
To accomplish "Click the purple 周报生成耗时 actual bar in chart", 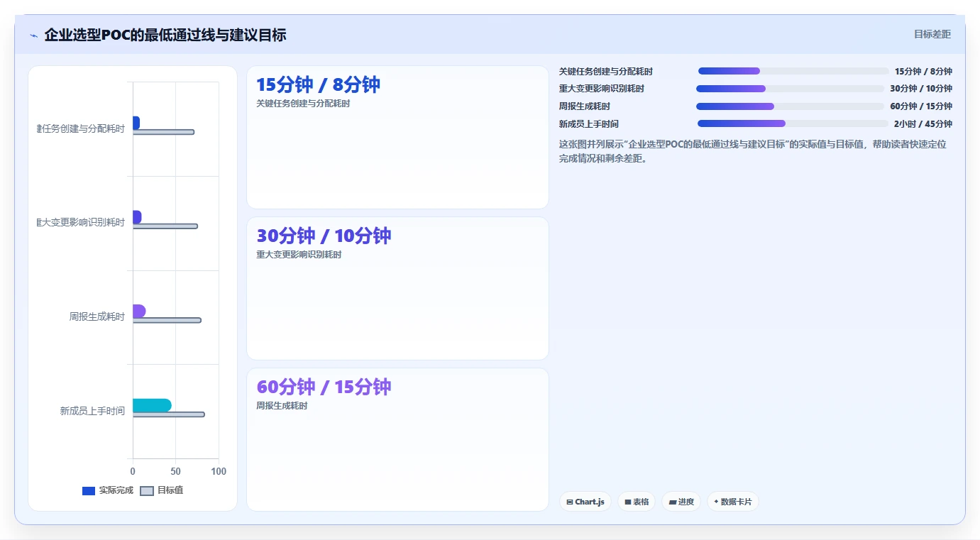I will click(139, 311).
